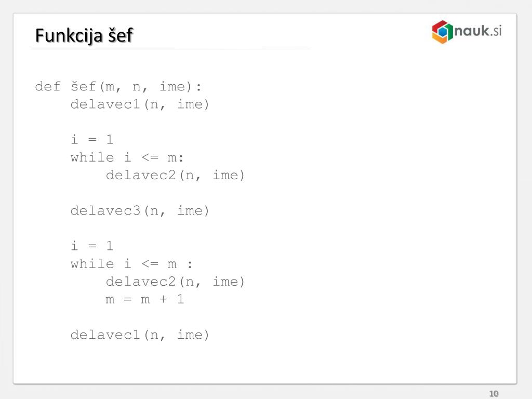The width and height of the screenshot is (532, 399).
Task: Click the first 'i = 1' assignment
Action: tap(92, 139)
